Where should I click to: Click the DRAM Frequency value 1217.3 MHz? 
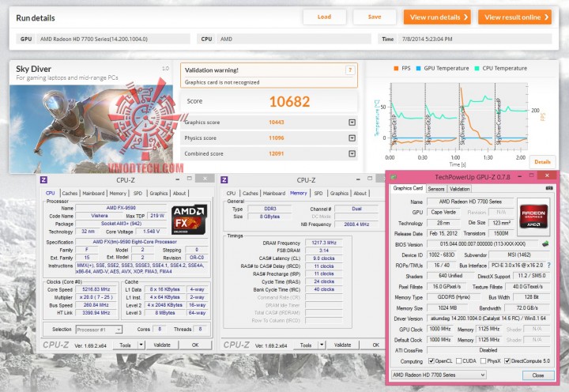(324, 243)
